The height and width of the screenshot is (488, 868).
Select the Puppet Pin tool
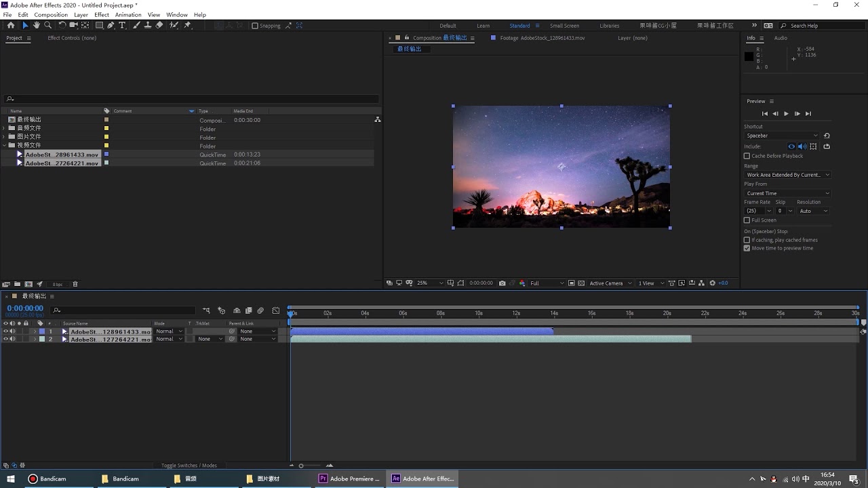click(187, 25)
